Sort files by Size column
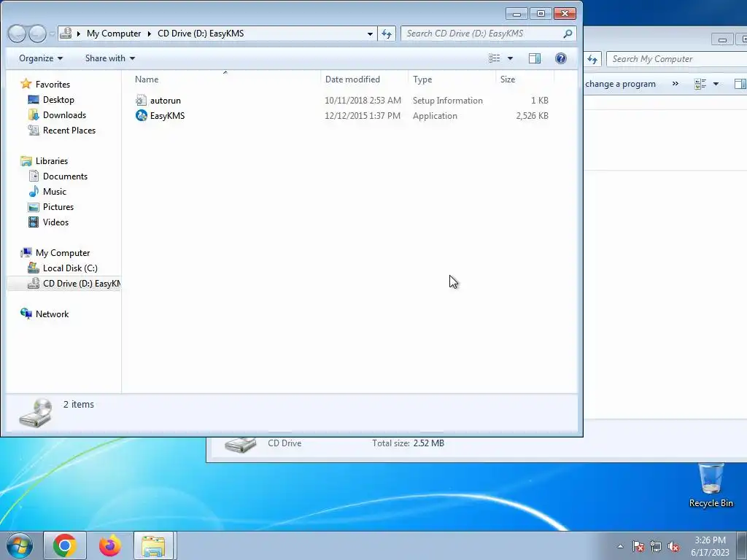Screen dimensions: 747x560 click(x=525, y=79)
